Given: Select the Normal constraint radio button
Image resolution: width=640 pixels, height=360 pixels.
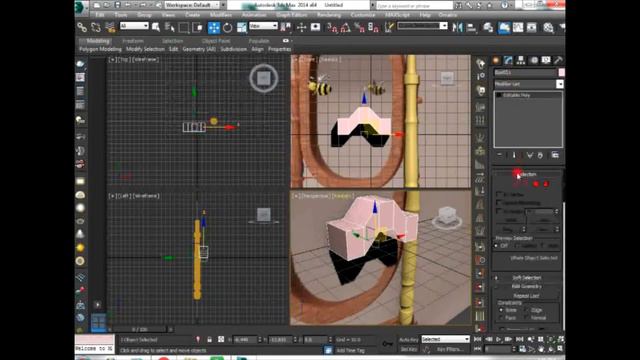Looking at the screenshot, I should coord(527,318).
